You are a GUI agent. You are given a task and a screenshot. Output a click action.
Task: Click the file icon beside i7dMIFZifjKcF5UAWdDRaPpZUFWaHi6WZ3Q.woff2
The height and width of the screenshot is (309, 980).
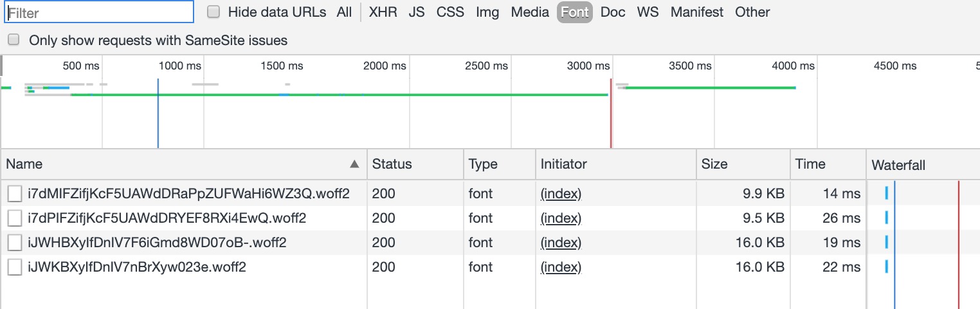click(14, 194)
